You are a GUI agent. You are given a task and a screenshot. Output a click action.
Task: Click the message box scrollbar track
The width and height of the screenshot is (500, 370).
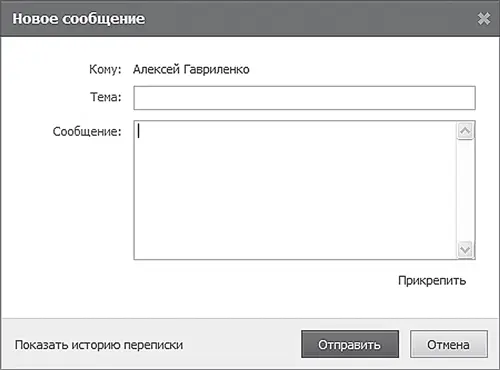(465, 190)
